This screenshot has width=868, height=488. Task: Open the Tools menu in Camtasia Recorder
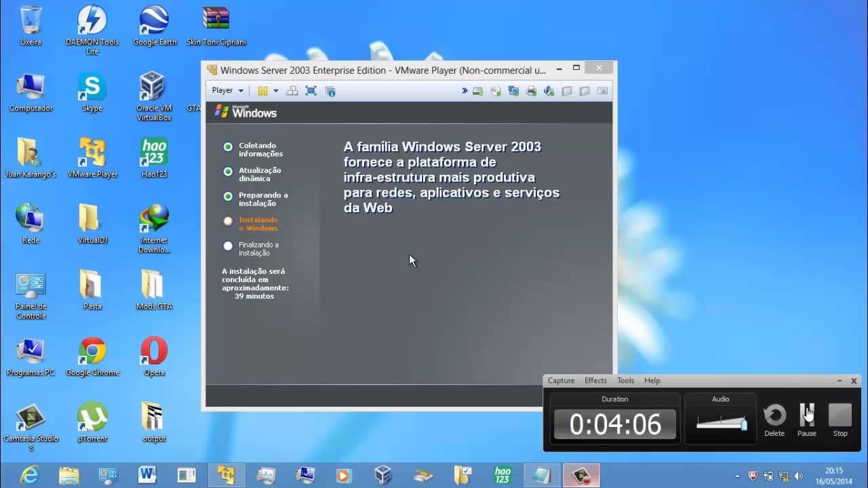click(x=626, y=381)
